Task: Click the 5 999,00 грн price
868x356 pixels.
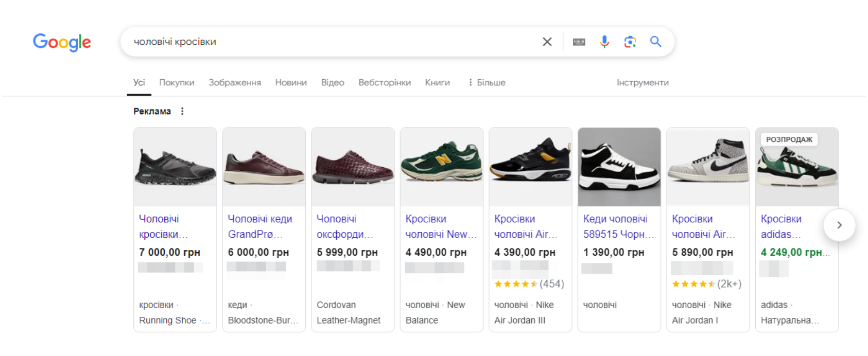Action: [x=347, y=253]
